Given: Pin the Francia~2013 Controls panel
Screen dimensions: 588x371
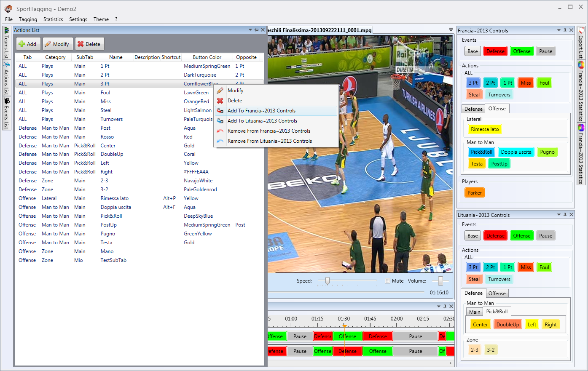Looking at the screenshot, I should [x=565, y=30].
